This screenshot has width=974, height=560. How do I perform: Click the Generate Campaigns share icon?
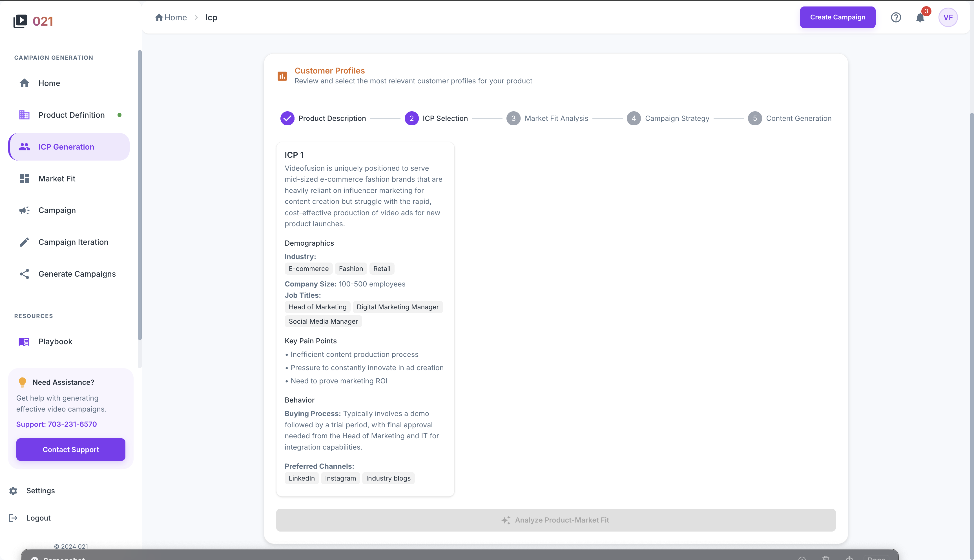pos(24,274)
